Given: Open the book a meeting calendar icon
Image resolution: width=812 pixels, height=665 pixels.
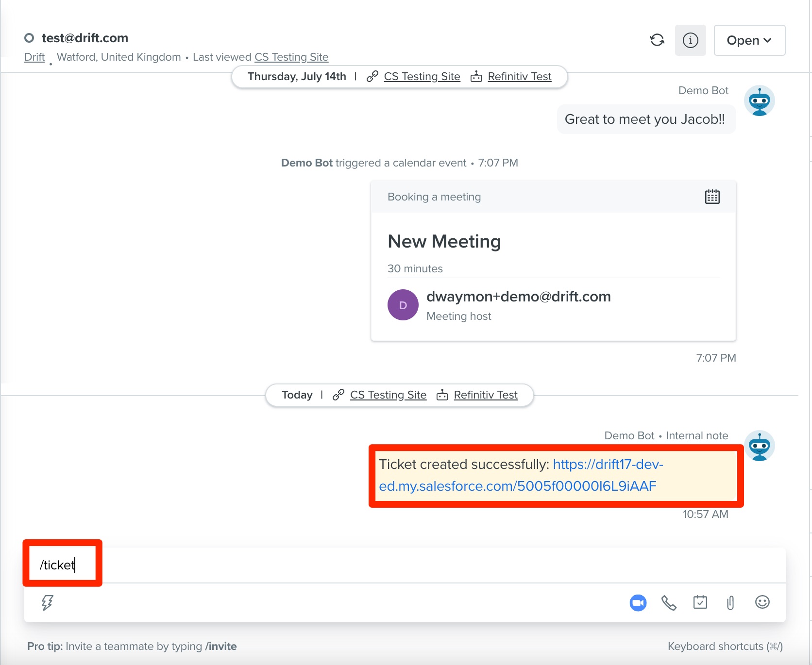Looking at the screenshot, I should (x=700, y=602).
